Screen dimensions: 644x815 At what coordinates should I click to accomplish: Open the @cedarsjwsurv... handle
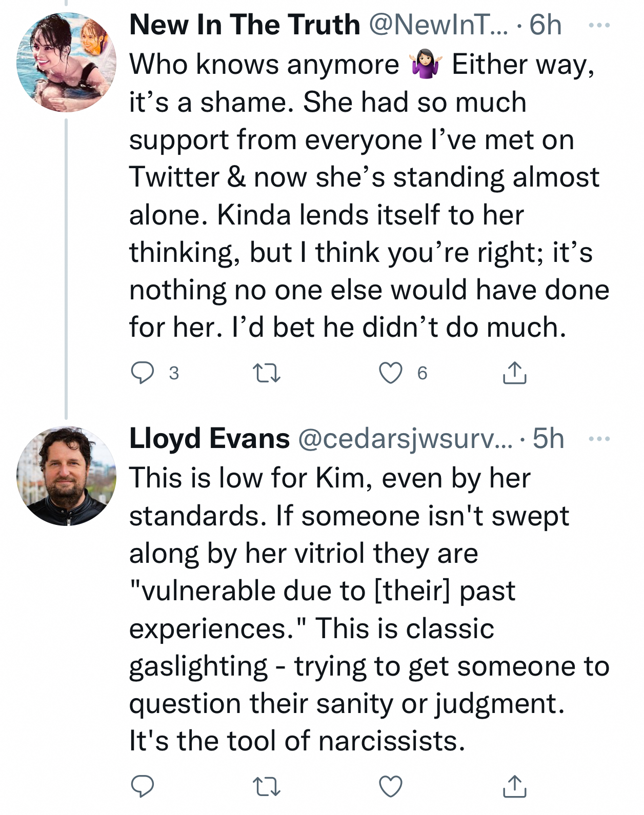pos(405,439)
